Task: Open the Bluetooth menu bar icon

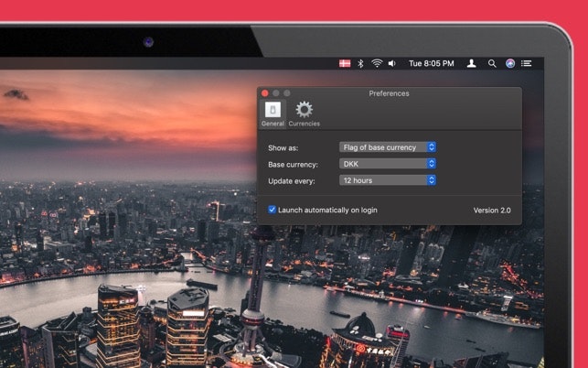Action: click(360, 63)
